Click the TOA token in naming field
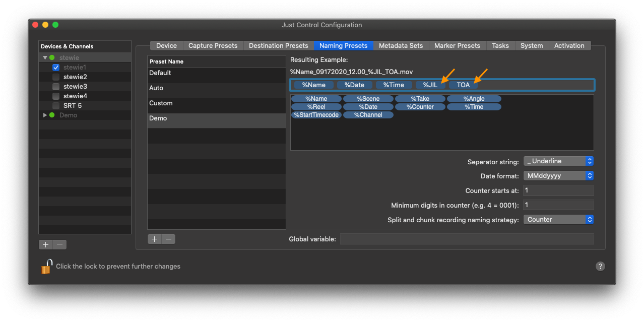This screenshot has width=644, height=322. pyautogui.click(x=463, y=85)
